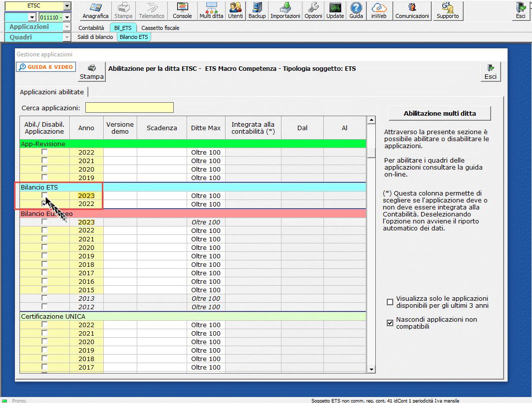Open the GUIDA E VIDEO help
Screen dimensions: 532x403
(46, 67)
